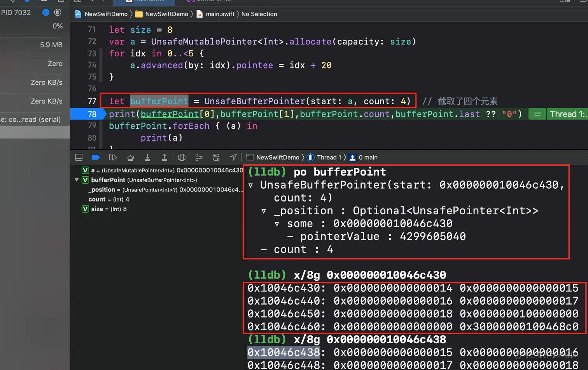This screenshot has width=588, height=370.
Task: Select variable a in the variables view
Action: [163, 170]
